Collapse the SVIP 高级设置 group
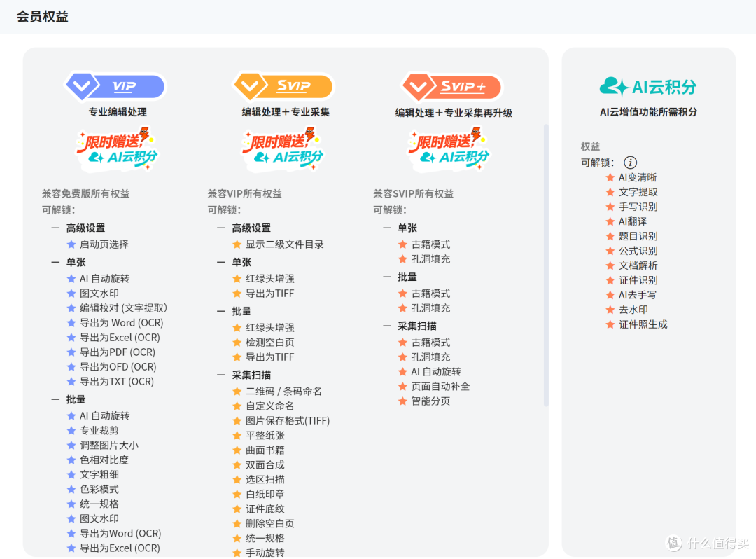The image size is (756, 559). (x=221, y=228)
